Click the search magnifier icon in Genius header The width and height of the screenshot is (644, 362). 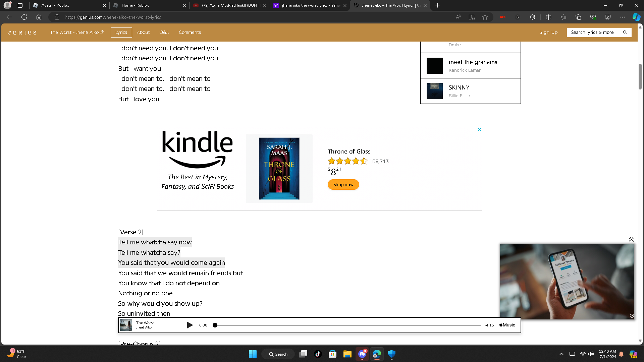click(x=625, y=33)
